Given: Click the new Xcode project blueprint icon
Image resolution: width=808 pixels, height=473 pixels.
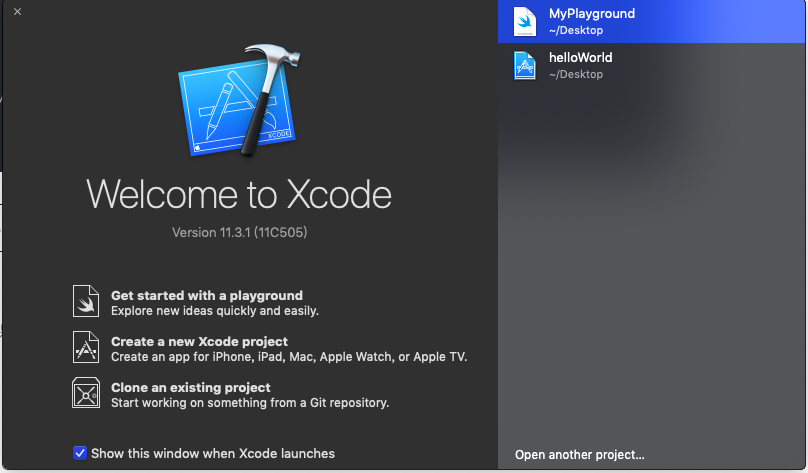Looking at the screenshot, I should pos(86,348).
